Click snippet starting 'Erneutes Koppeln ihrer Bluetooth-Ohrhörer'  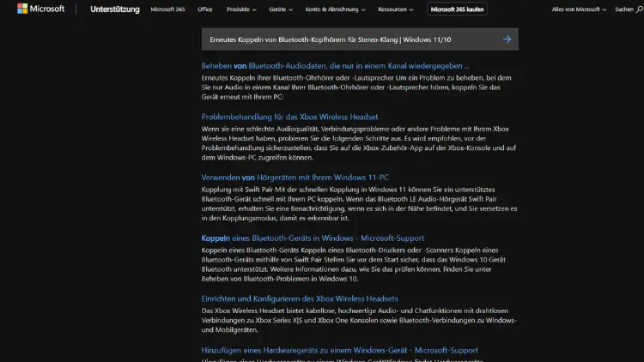click(356, 87)
